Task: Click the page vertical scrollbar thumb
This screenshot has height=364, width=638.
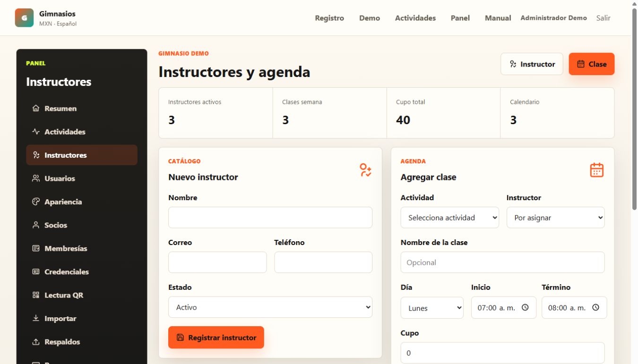Action: pos(635,109)
